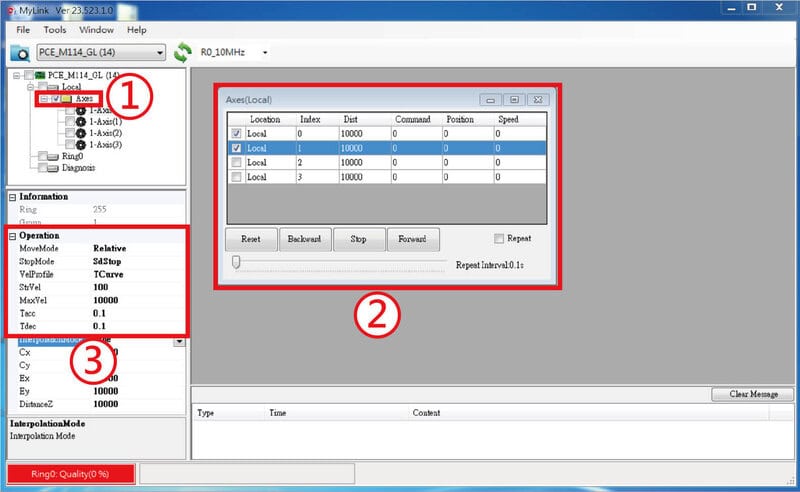
Task: Click the Speed column header
Action: tap(520, 119)
